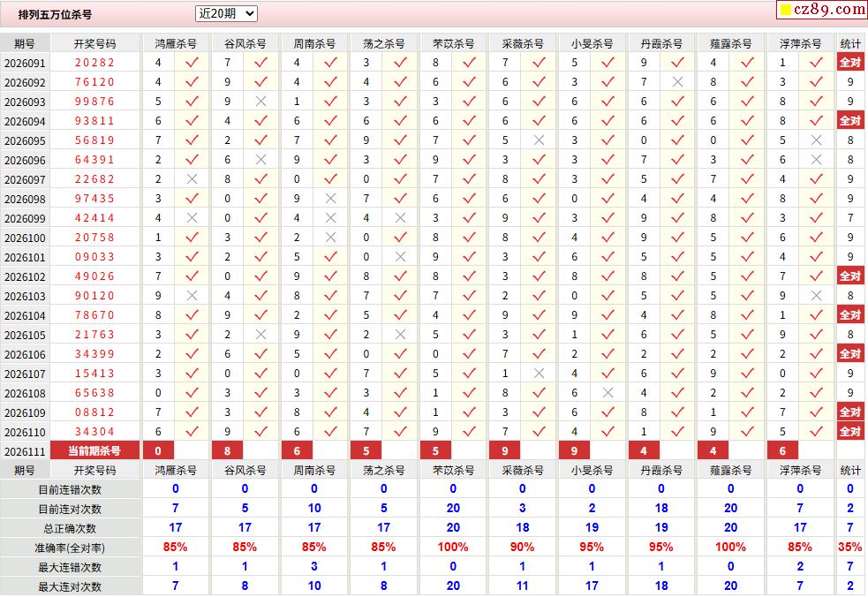Click the top 统计 column header
The image size is (868, 597).
click(850, 44)
